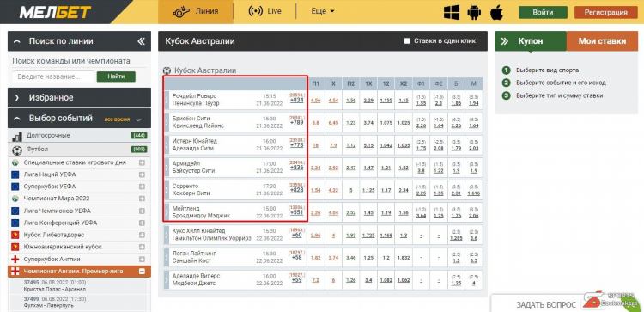
Task: Click the Войти button
Action: click(x=543, y=12)
